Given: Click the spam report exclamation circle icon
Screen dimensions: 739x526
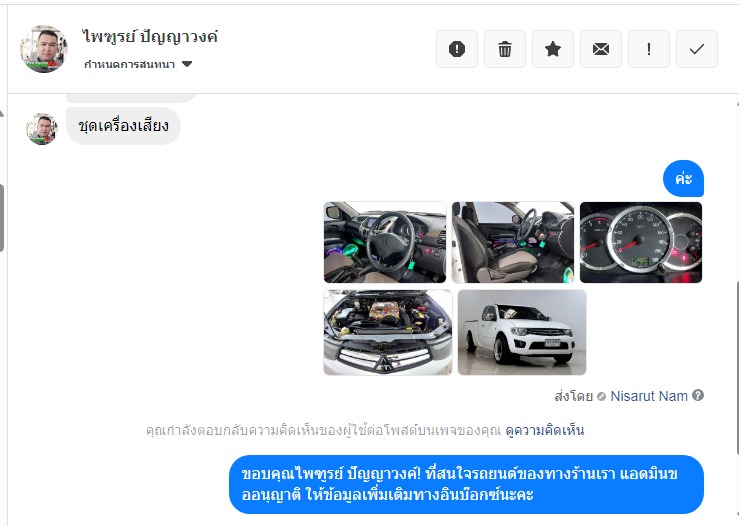Looking at the screenshot, I should [457, 49].
